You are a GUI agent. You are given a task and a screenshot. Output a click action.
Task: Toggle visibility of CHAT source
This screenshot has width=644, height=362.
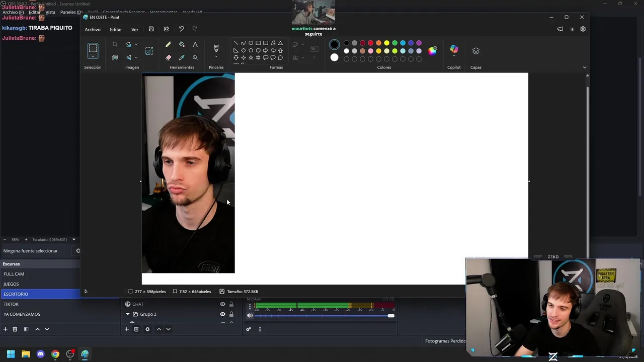point(222,304)
